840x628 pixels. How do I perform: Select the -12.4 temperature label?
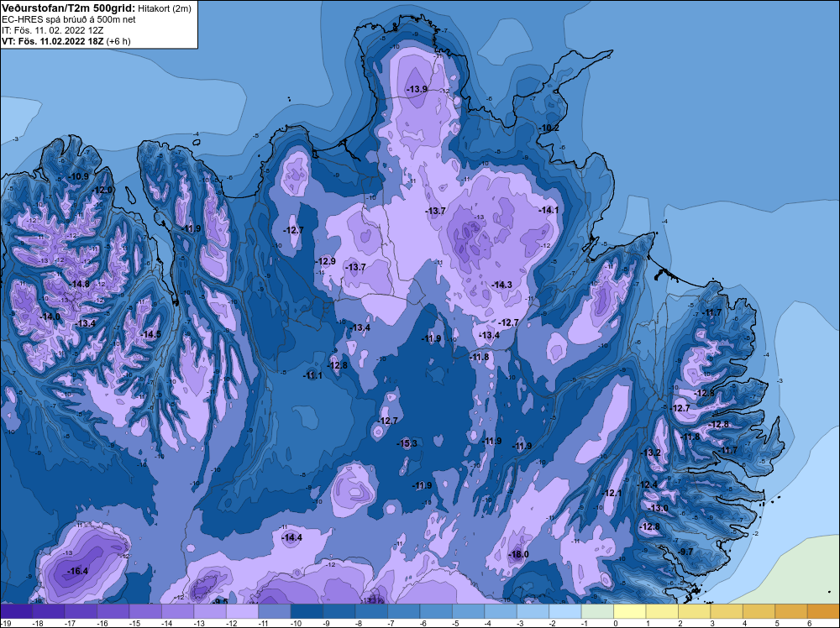(647, 484)
